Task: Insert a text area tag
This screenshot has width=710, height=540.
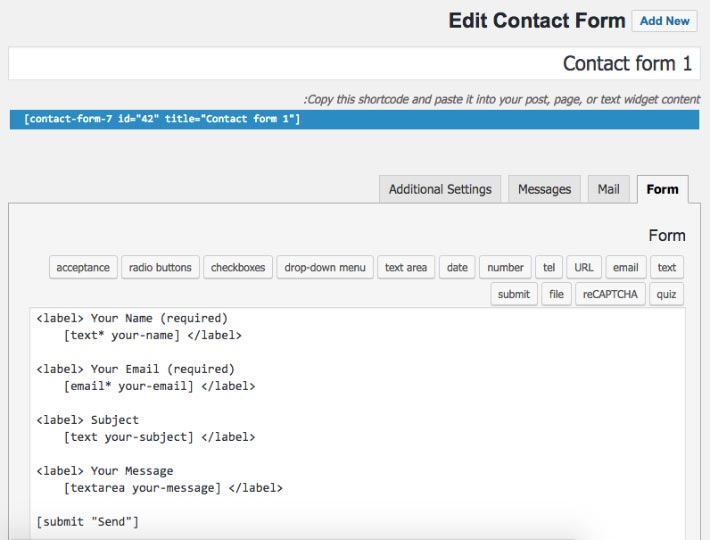Action: click(406, 268)
